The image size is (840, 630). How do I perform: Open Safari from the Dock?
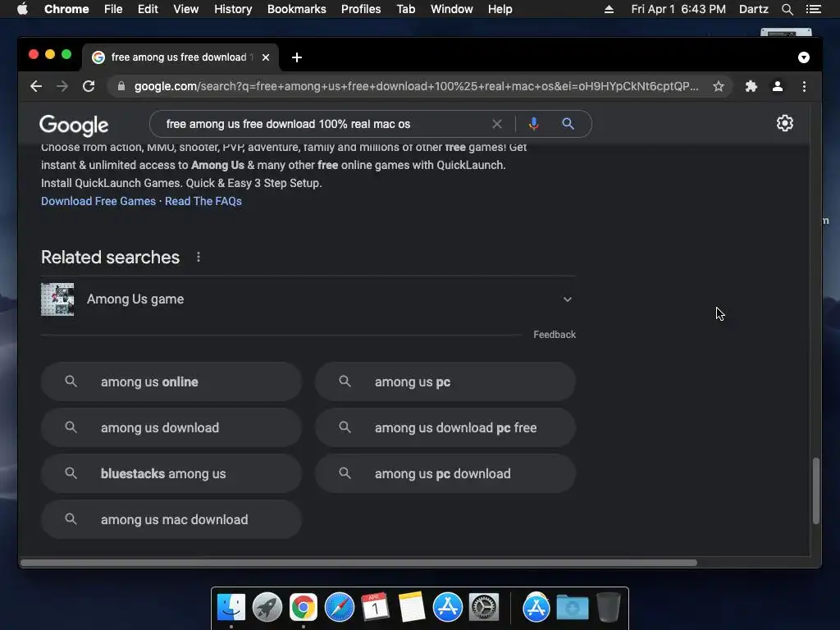(x=340, y=608)
